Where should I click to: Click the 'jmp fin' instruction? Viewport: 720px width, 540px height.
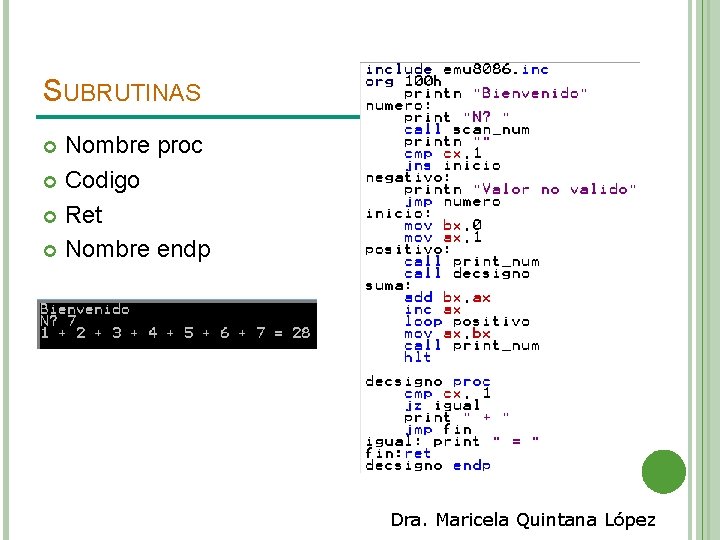click(438, 429)
